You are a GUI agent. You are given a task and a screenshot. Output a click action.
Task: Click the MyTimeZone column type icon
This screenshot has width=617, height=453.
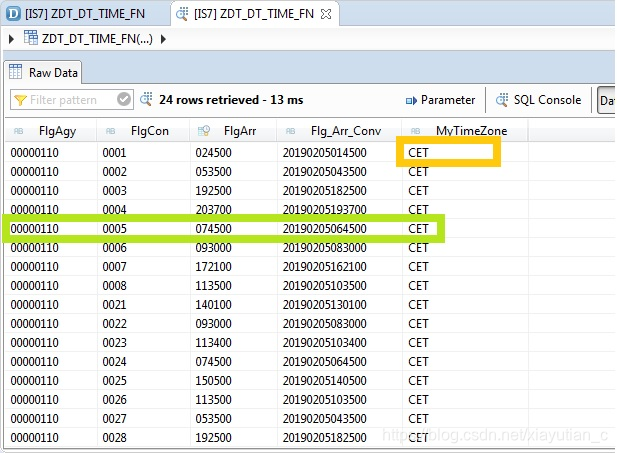pyautogui.click(x=416, y=131)
